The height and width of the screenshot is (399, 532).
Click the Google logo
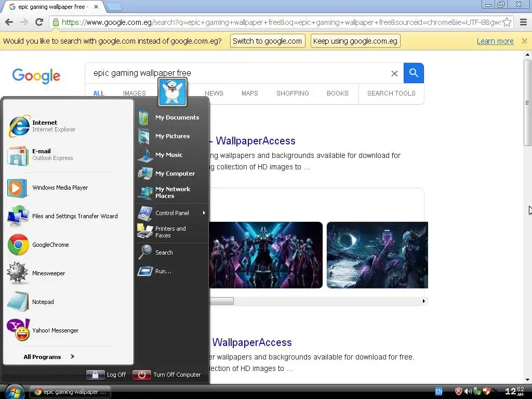(36, 76)
